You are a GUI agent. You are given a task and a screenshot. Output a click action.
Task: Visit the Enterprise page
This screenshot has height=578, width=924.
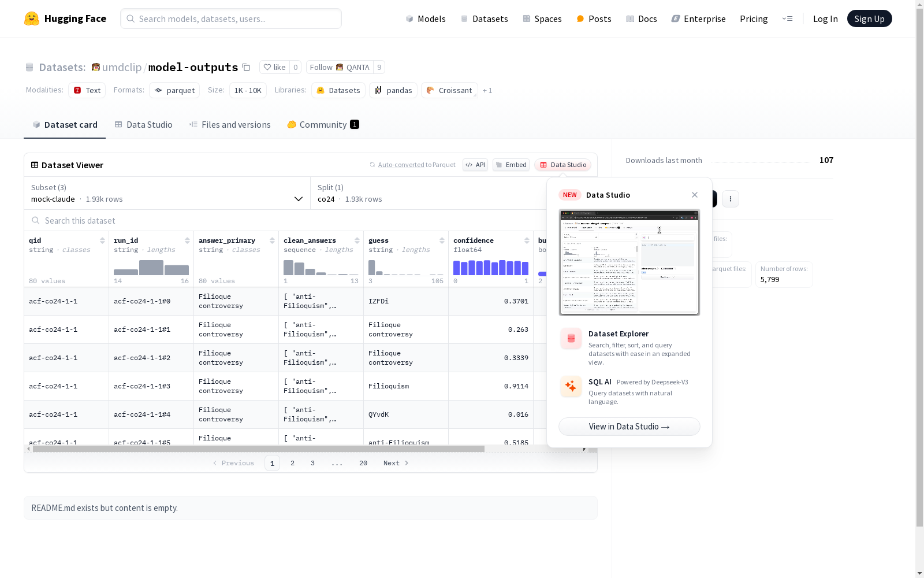click(x=699, y=18)
